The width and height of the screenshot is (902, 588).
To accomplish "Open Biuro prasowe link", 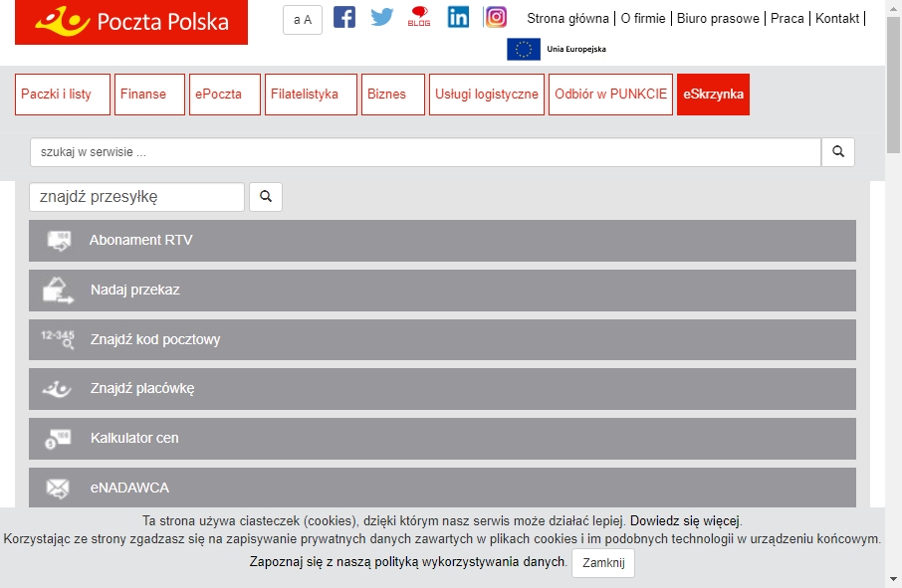I will (x=718, y=18).
